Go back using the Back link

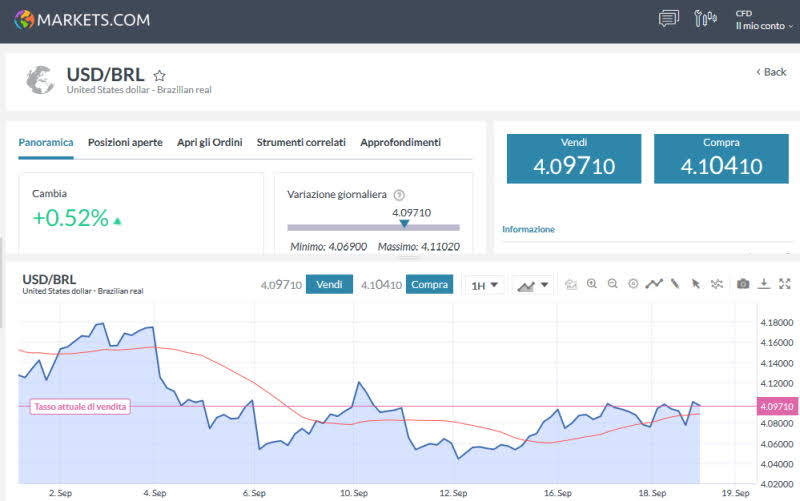click(771, 72)
